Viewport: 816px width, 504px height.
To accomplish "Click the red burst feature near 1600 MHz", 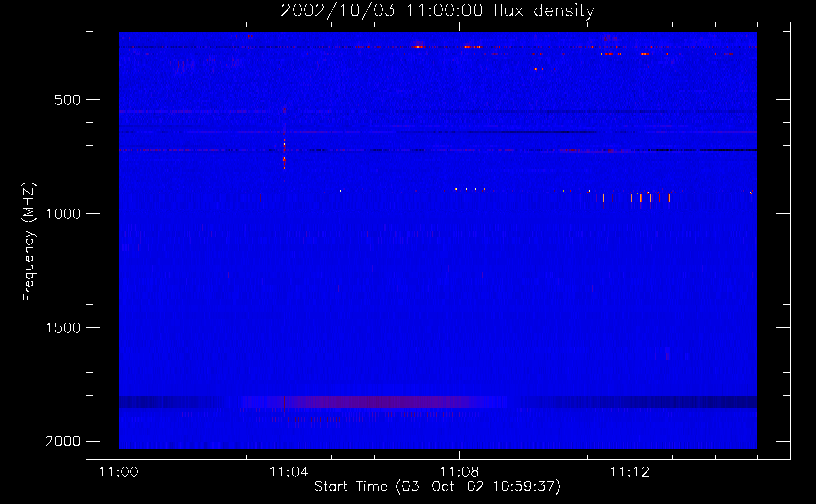I will [661, 356].
